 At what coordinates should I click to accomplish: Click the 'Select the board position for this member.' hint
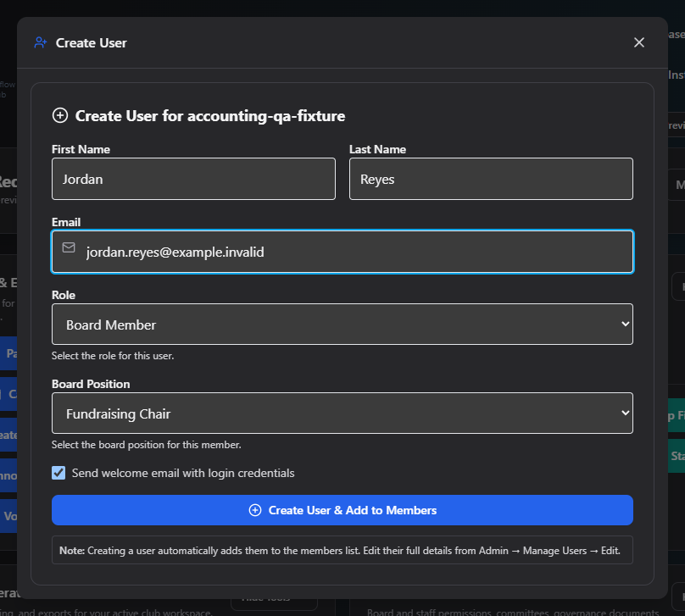(x=147, y=445)
